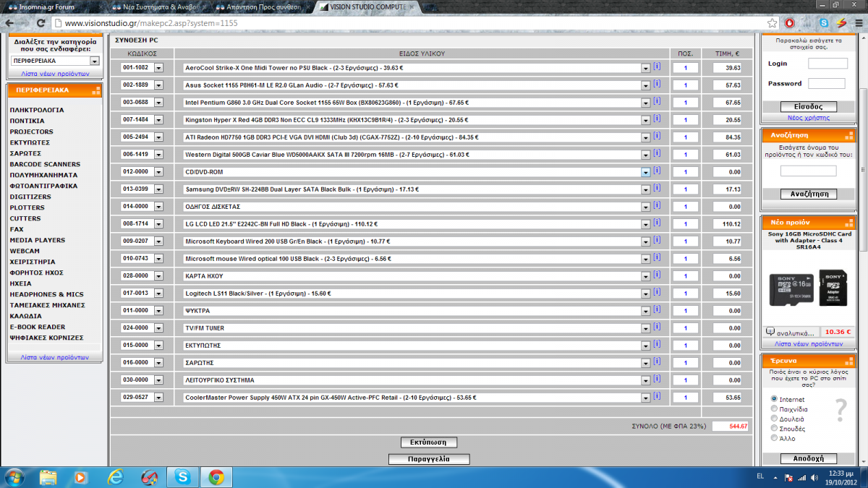Submit the poll with Αποδοχή button
The image size is (868, 488).
(809, 458)
